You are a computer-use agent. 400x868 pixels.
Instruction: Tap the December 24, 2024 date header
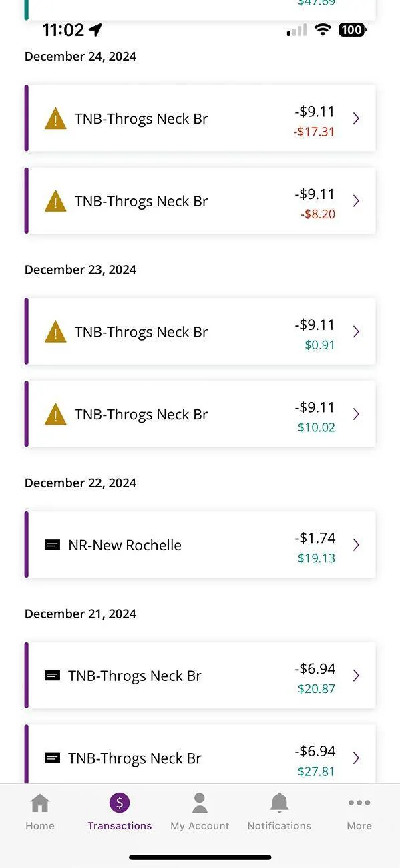point(80,57)
